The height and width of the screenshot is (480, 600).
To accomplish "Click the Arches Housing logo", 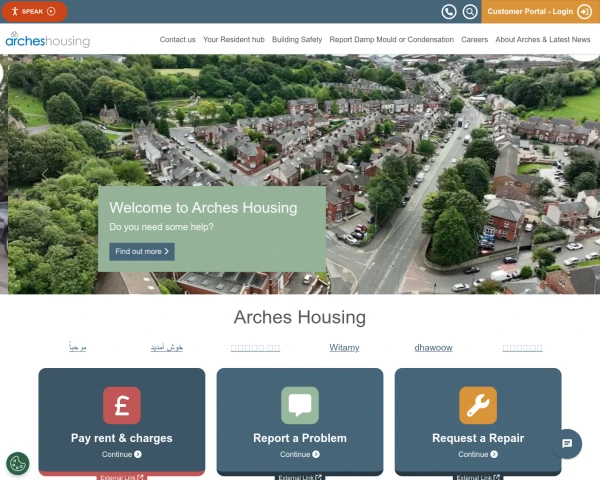I will tap(48, 39).
